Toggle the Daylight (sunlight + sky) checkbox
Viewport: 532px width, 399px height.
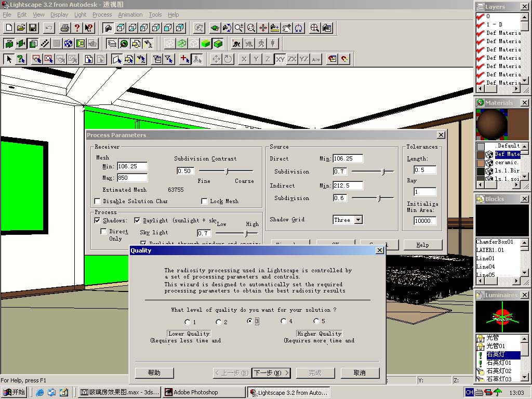[x=137, y=220]
